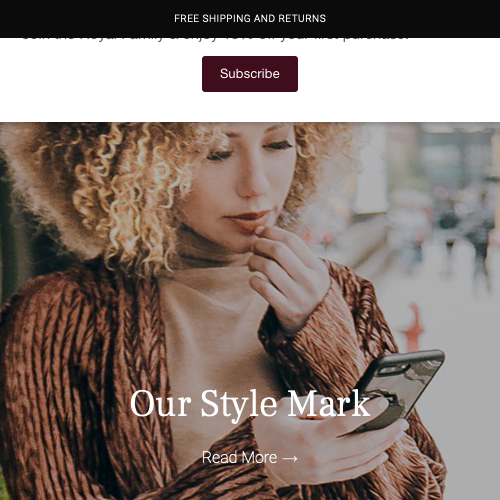
Task: Click the Free Shipping and Returns banner text
Action: [250, 18]
